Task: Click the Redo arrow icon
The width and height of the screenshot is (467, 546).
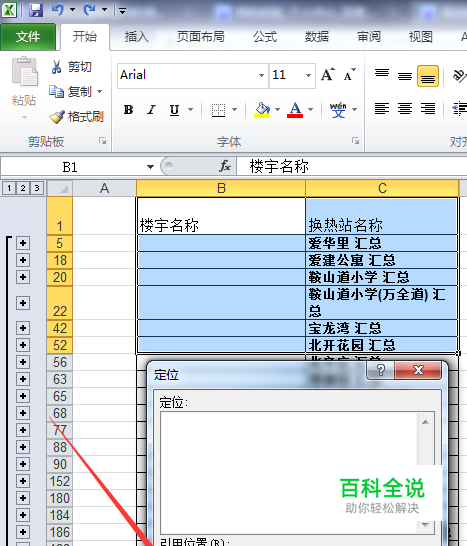Action: point(89,9)
